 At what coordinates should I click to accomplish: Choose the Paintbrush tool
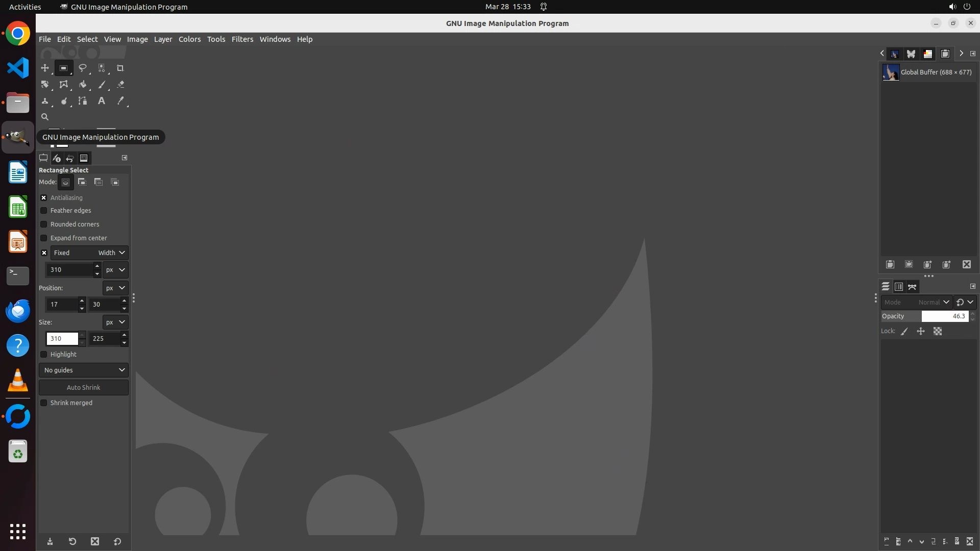tap(102, 85)
